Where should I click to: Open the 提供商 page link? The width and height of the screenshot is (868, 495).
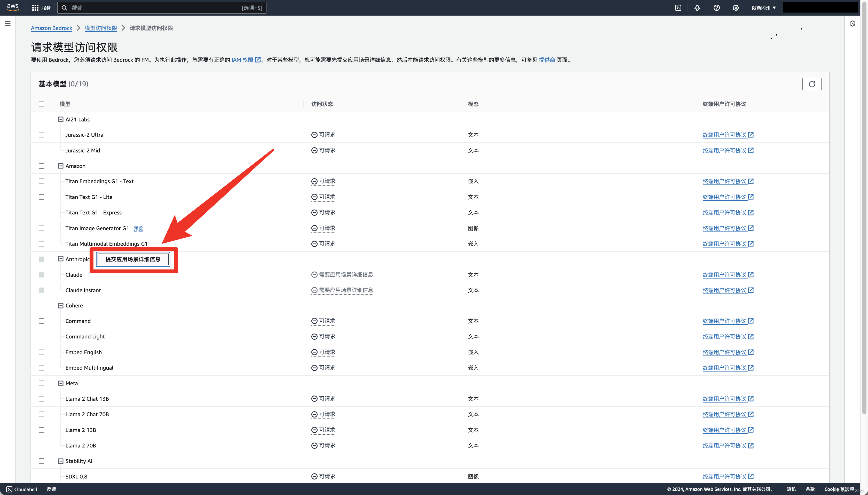[547, 60]
